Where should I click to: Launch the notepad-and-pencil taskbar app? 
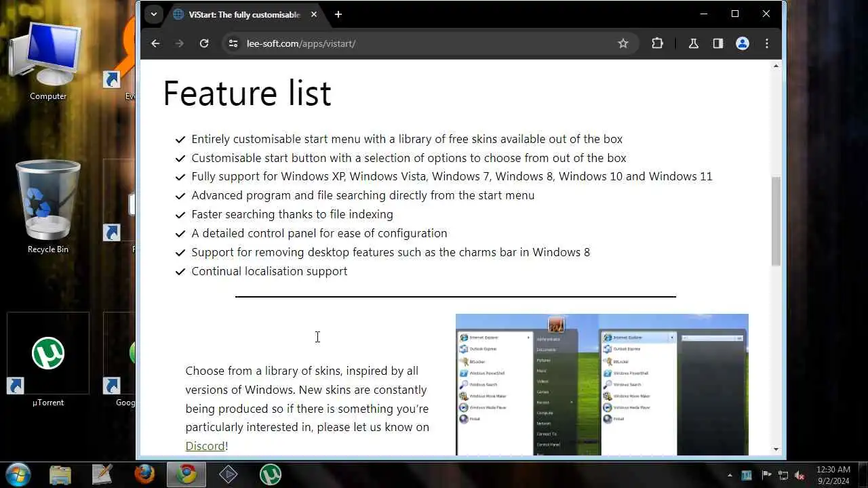(x=102, y=474)
